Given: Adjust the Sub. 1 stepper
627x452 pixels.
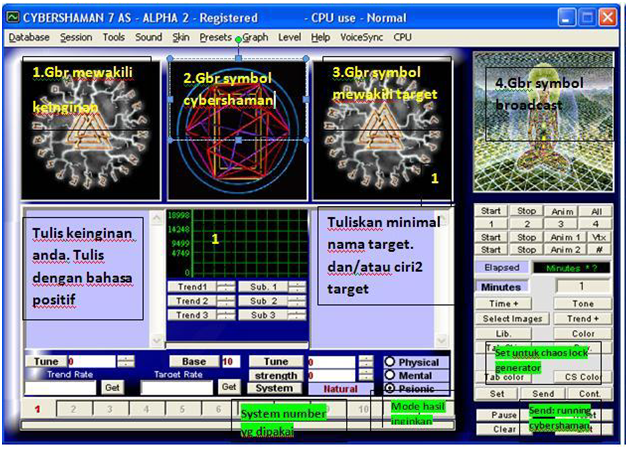Looking at the screenshot, I should 297,287.
